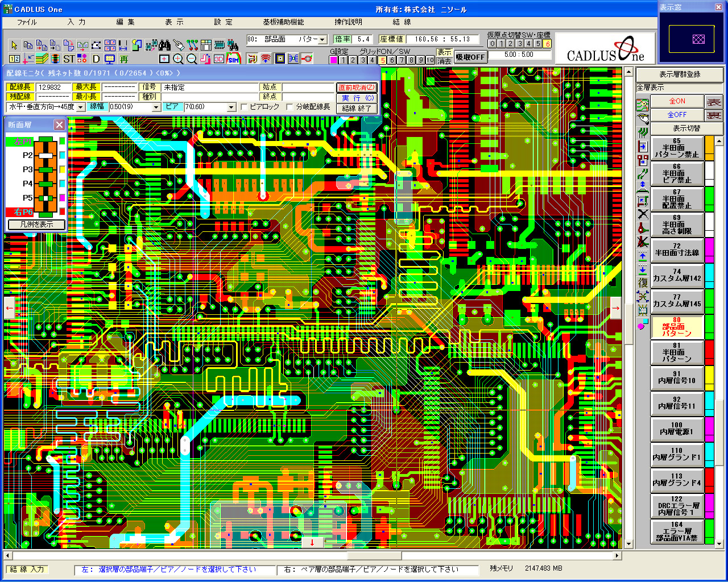Click the blue up-arrow layer icon
The height and width of the screenshot is (582, 728).
click(642, 256)
